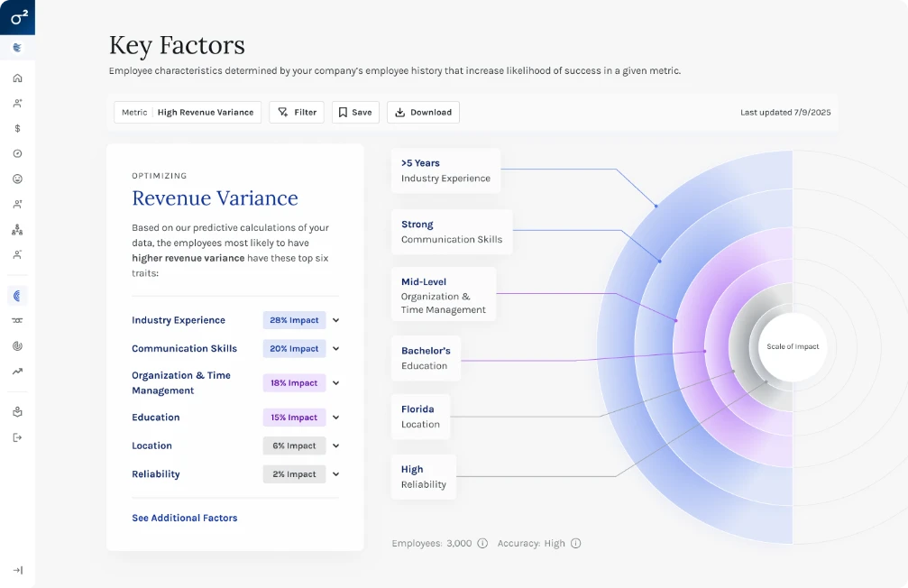Click the Save bookmark button
908x588 pixels.
pos(355,113)
